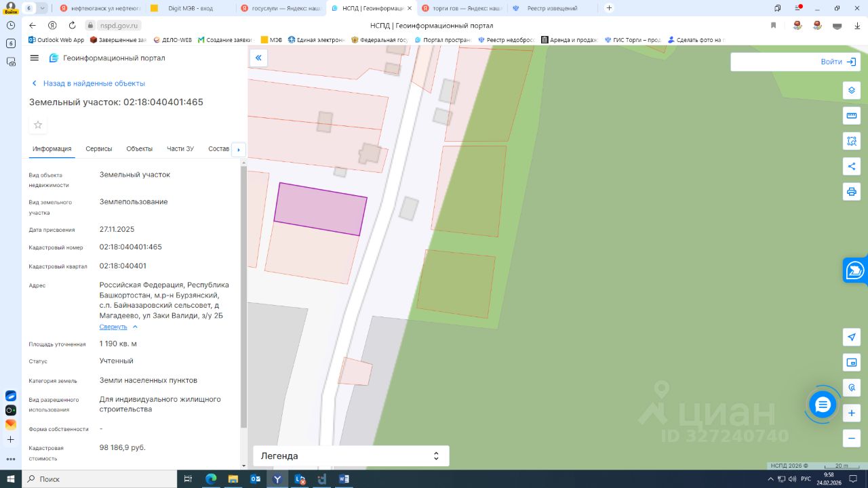Open the map layers tool
The height and width of the screenshot is (488, 868).
pyautogui.click(x=852, y=90)
